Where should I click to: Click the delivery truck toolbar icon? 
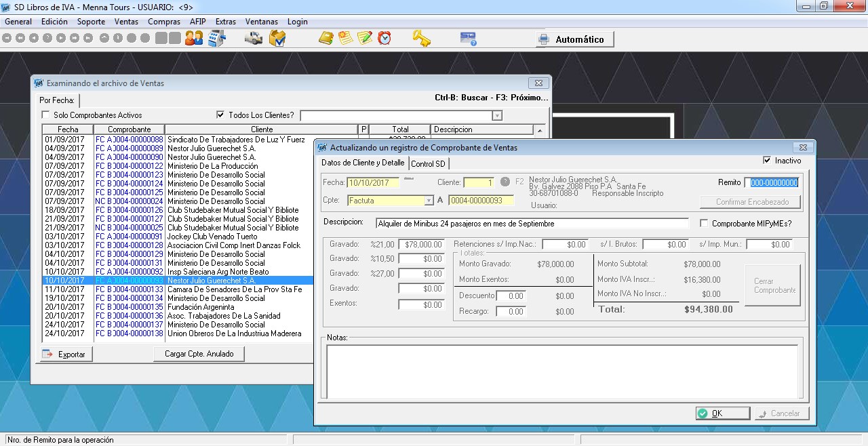pos(254,39)
